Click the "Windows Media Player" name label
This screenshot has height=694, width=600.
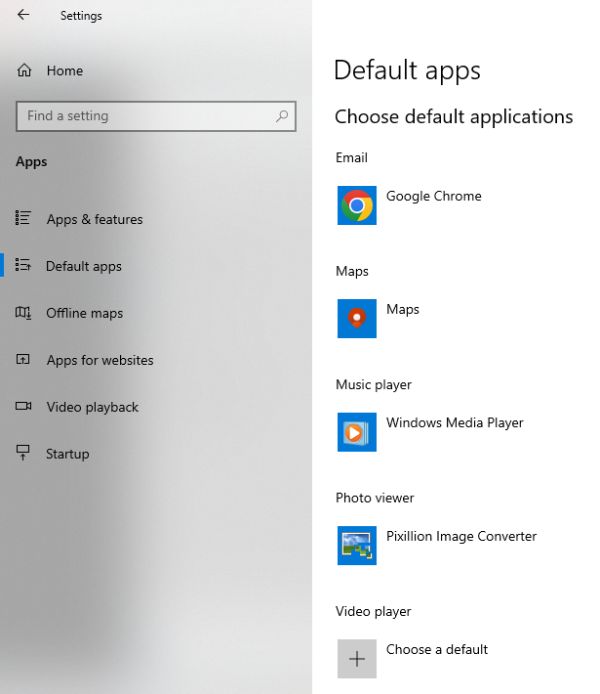tap(455, 423)
